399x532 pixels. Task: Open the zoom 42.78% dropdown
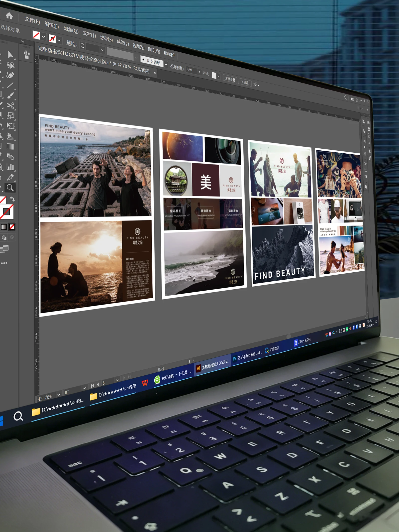coord(59,395)
